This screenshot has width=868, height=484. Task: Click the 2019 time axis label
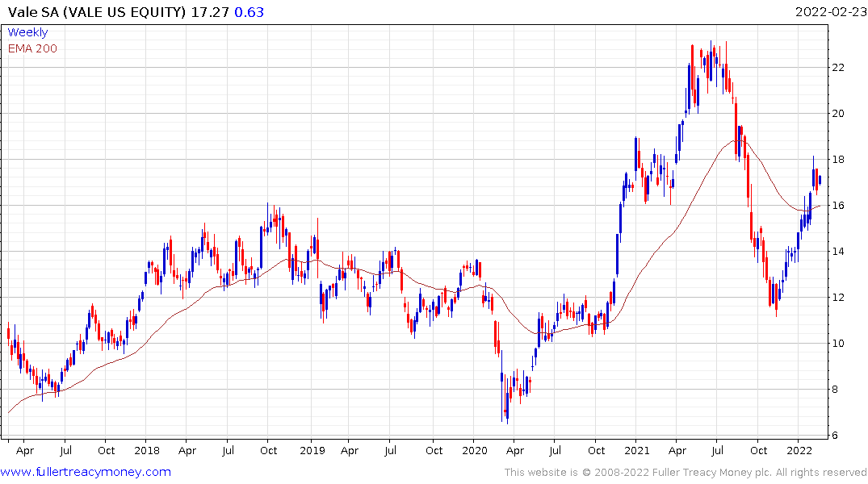pyautogui.click(x=312, y=451)
